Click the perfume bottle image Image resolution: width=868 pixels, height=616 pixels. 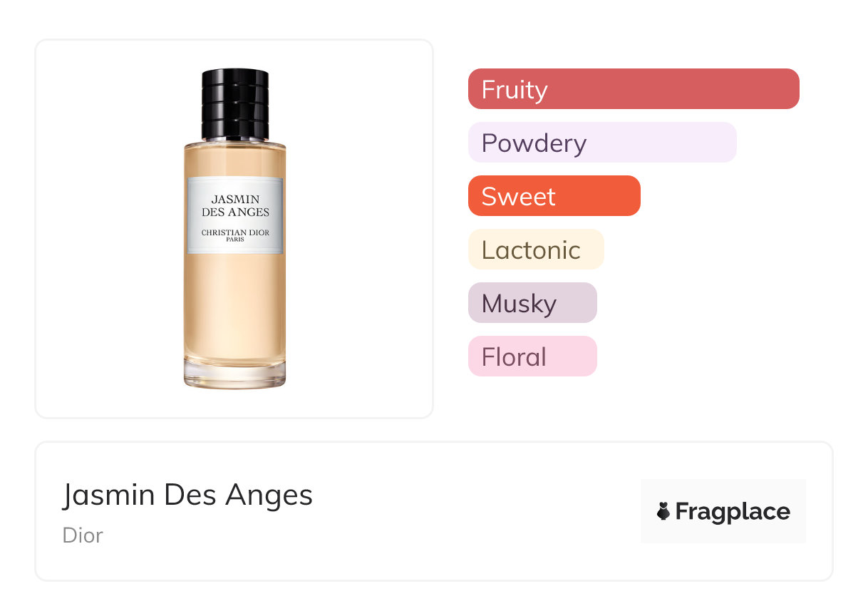click(234, 228)
